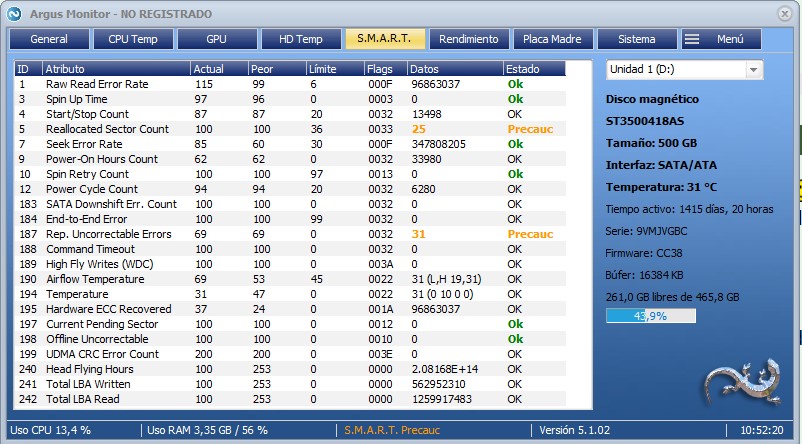The image size is (802, 444).
Task: Open the General tab
Action: 49,39
